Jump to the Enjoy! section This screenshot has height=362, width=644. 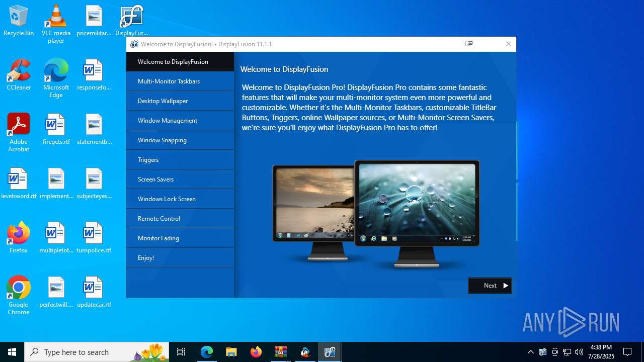[180, 258]
